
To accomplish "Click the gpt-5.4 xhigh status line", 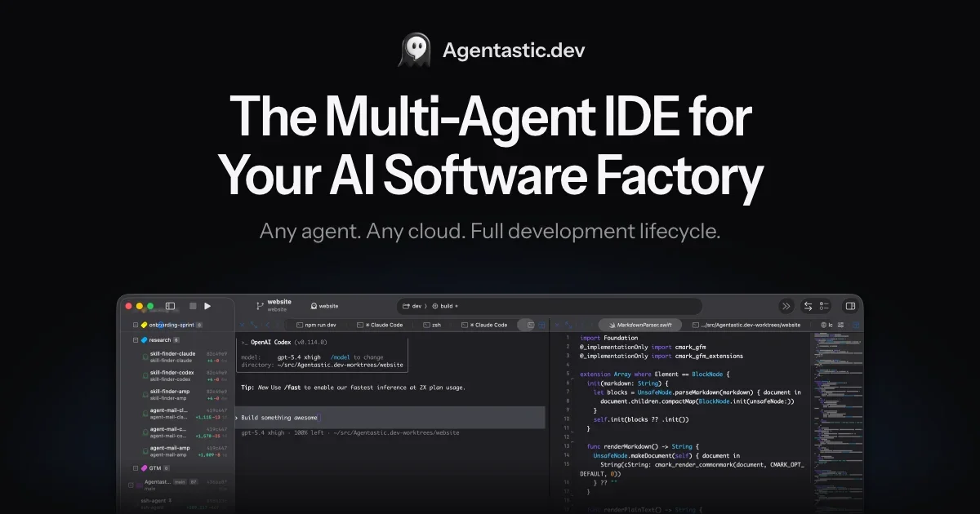I will [x=350, y=432].
